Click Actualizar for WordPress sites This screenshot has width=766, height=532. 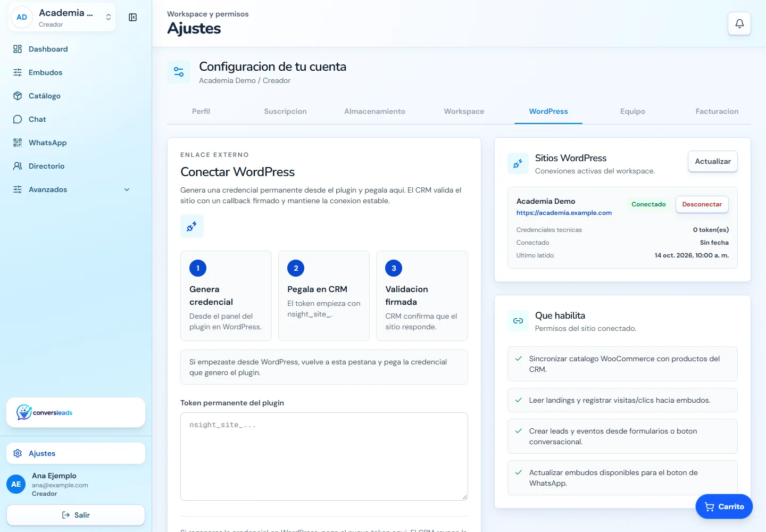pyautogui.click(x=713, y=161)
